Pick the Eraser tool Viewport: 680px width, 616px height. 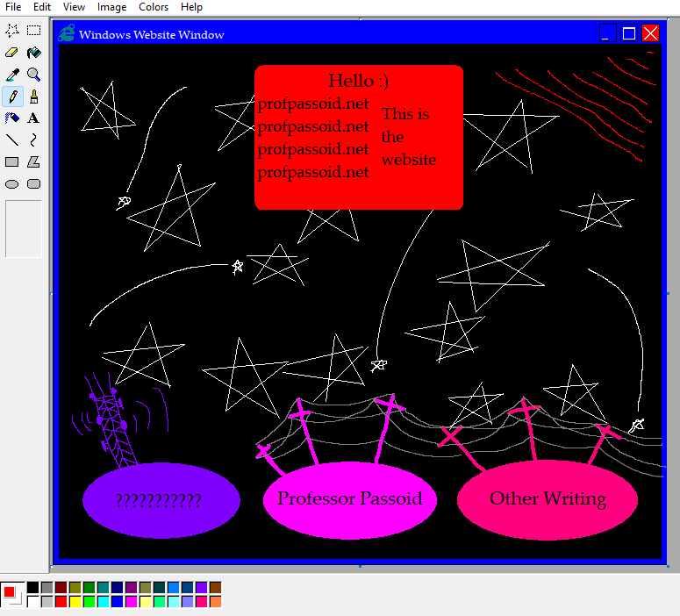pos(12,53)
